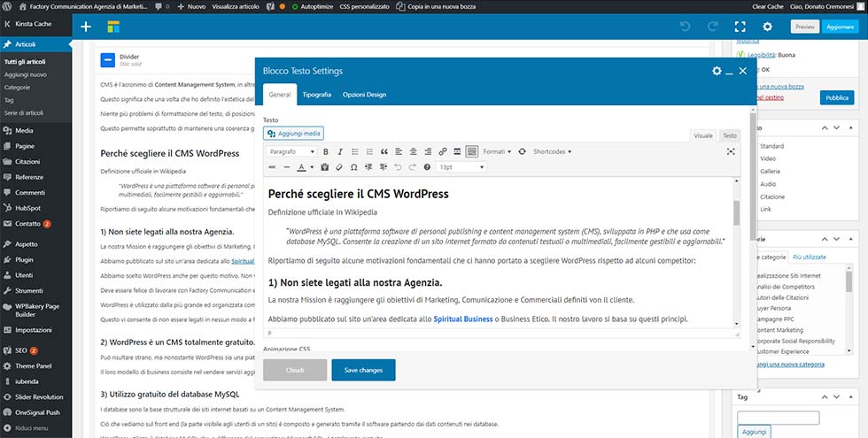Add new element with plus icon

point(86,27)
